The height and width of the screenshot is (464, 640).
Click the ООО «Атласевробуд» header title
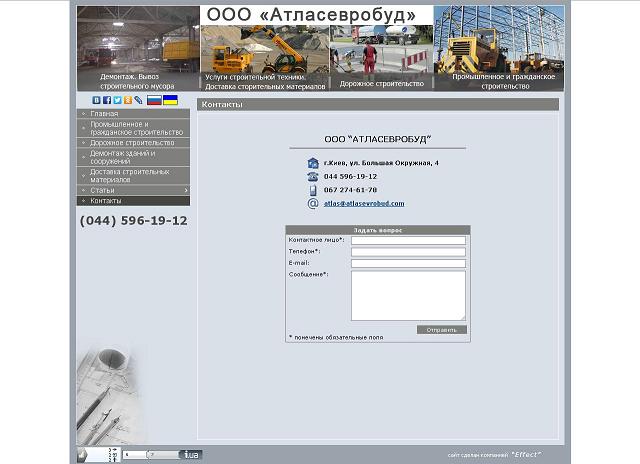click(x=311, y=15)
